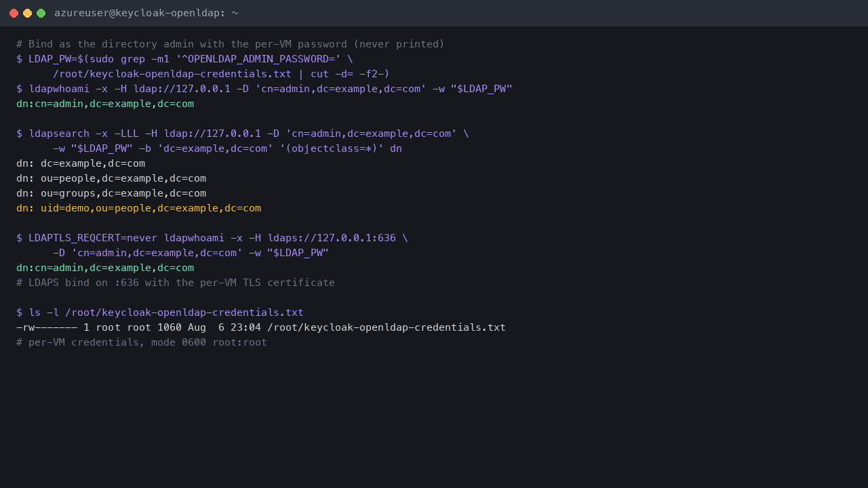The image size is (868, 488).
Task: Click the comment 'per-VM credentials, mode 0600'
Action: 142,342
